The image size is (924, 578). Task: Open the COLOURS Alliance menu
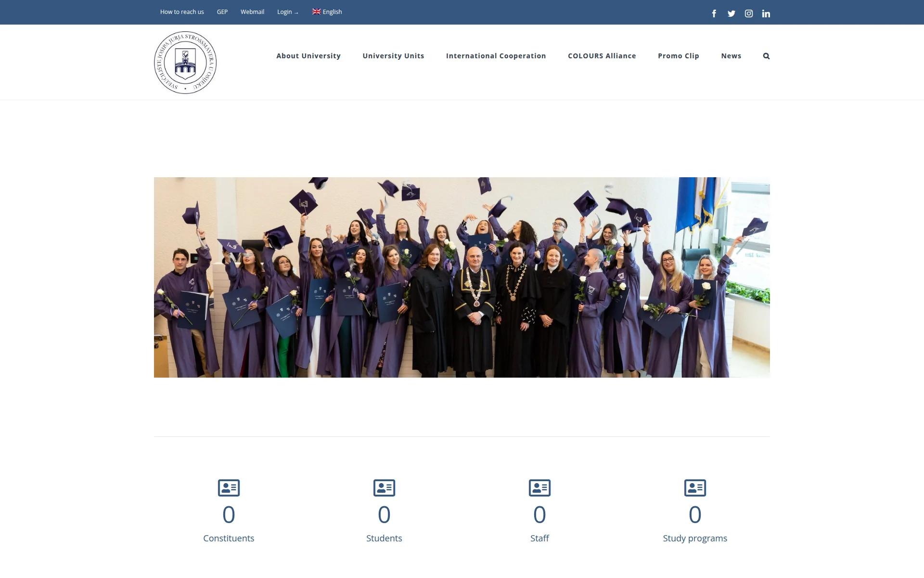coord(602,56)
